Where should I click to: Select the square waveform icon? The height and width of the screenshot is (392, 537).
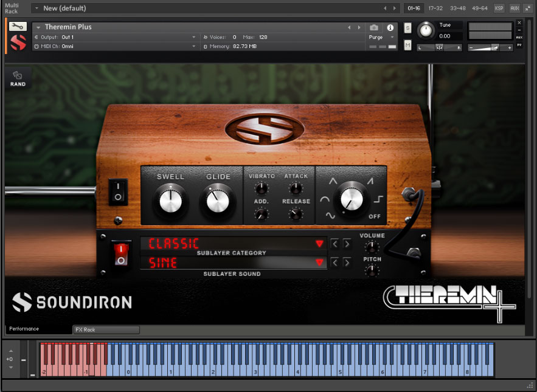tap(378, 199)
